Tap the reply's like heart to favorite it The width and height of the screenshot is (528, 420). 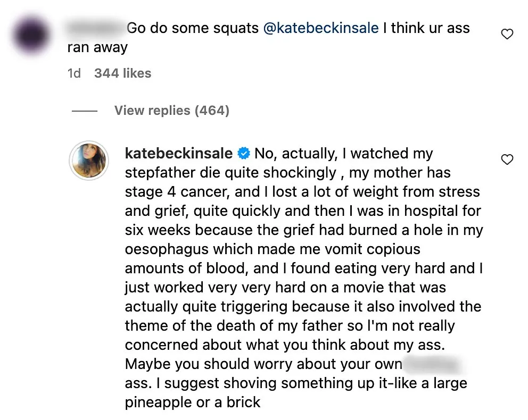click(x=507, y=159)
